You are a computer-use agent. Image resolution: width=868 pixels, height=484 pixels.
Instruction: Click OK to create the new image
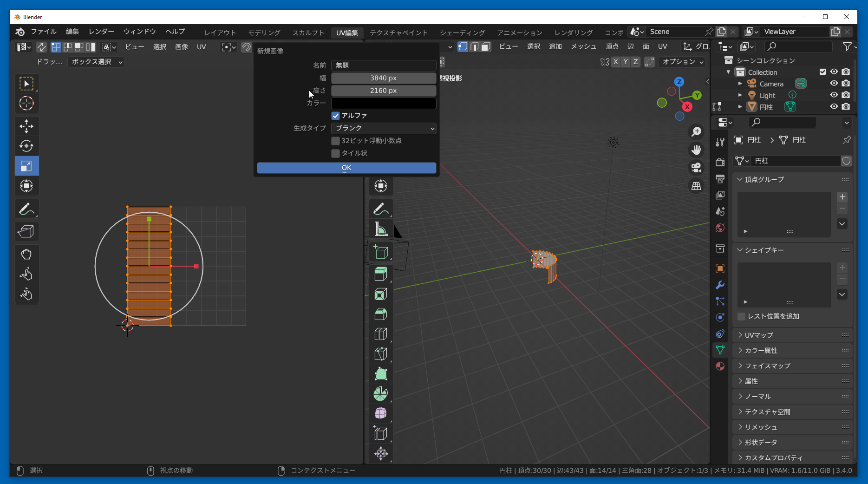coord(346,168)
